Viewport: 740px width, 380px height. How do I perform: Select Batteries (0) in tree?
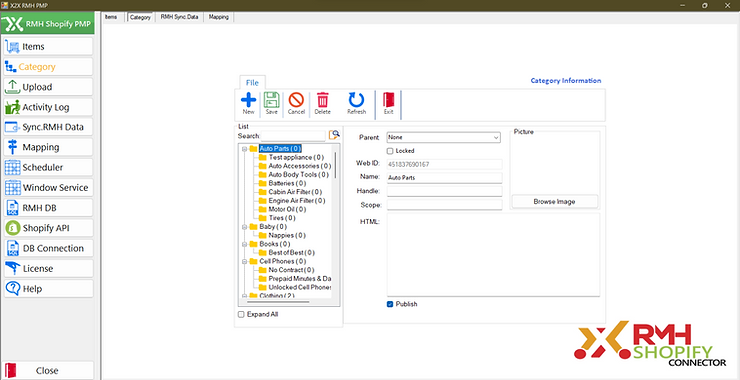[287, 183]
